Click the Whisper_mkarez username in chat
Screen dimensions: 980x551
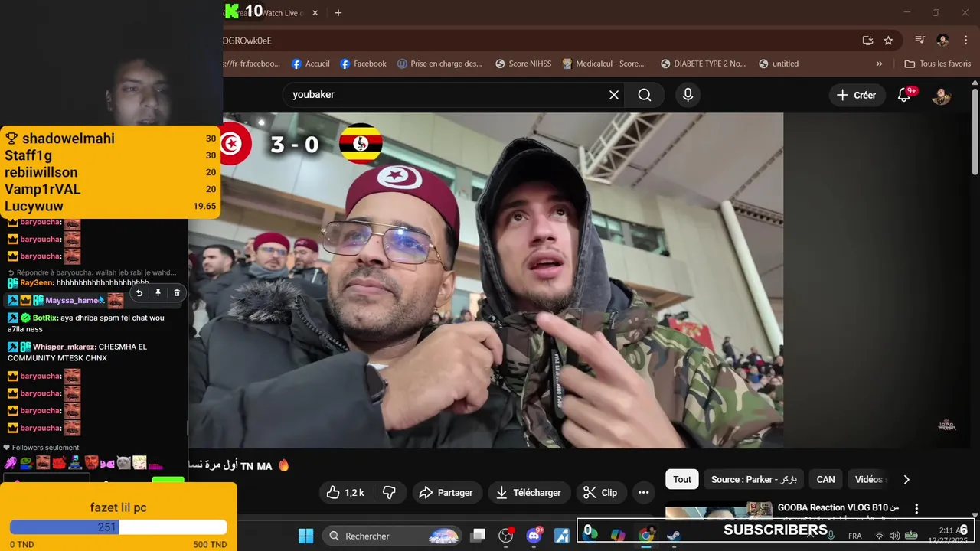(x=64, y=347)
